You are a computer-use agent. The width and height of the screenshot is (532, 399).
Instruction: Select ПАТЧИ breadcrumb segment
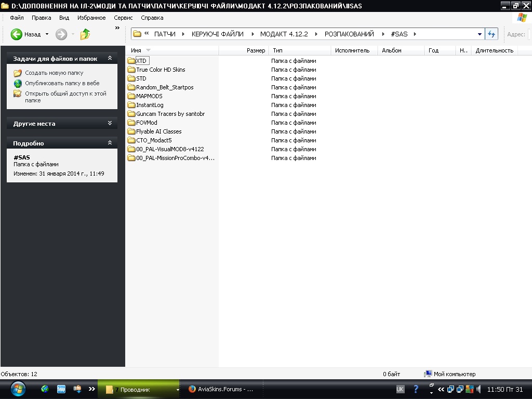tap(165, 34)
